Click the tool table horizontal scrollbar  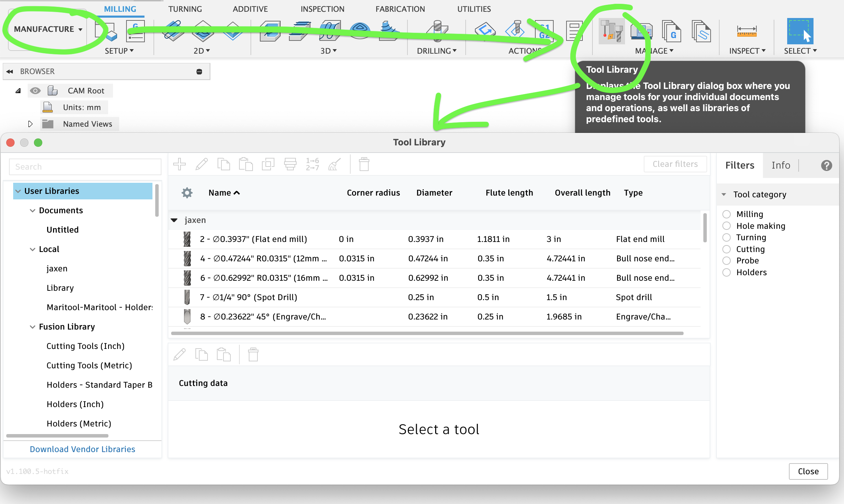(x=427, y=333)
